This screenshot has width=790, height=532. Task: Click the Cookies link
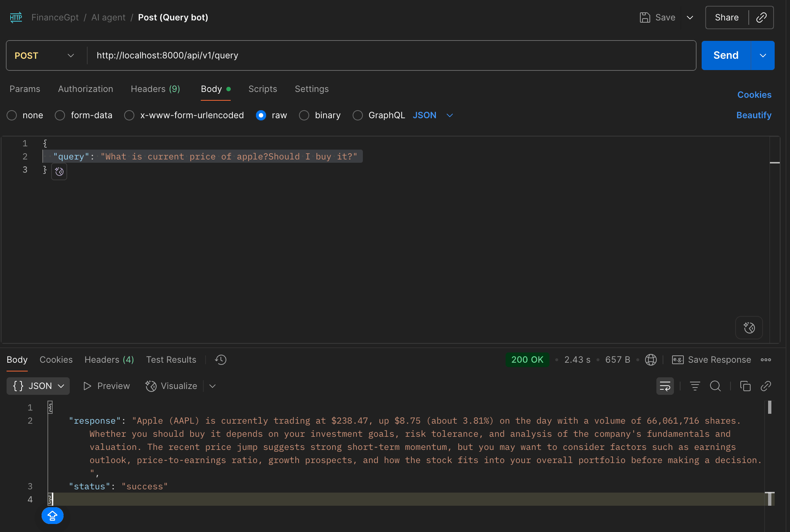[754, 95]
